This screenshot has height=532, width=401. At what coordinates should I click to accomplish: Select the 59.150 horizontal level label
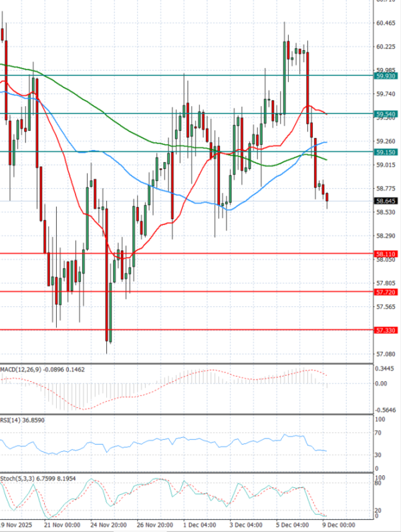point(384,152)
